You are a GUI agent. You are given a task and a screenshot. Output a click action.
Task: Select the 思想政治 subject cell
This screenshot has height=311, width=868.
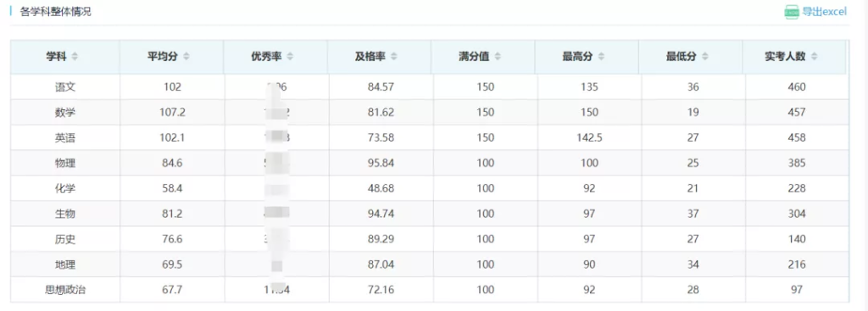(x=65, y=290)
